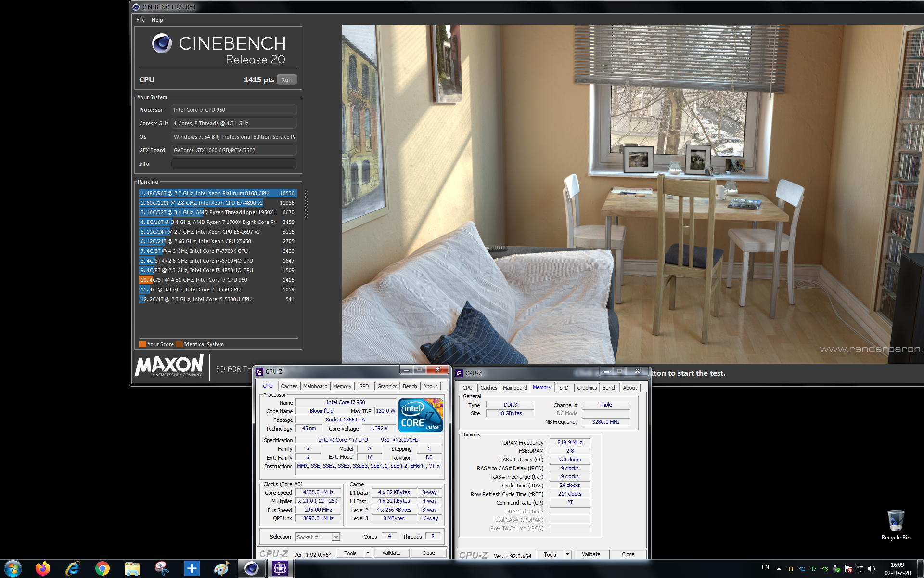
Task: Switch to CPU-Z via its taskbar icon
Action: click(x=280, y=569)
